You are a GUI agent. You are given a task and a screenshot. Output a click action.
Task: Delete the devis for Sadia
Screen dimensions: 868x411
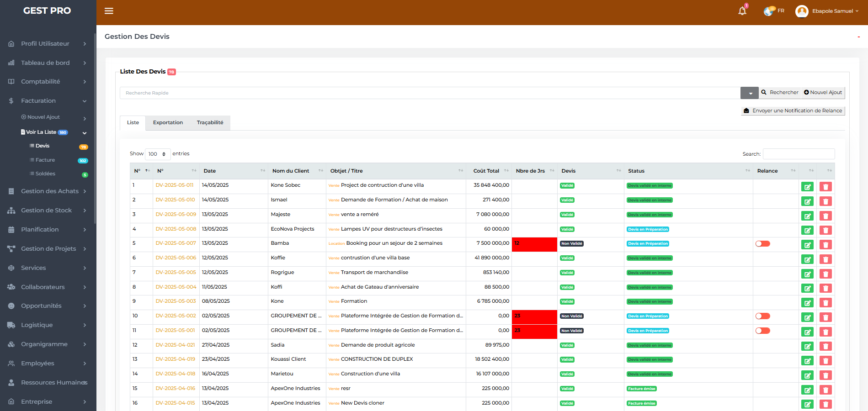tap(825, 346)
